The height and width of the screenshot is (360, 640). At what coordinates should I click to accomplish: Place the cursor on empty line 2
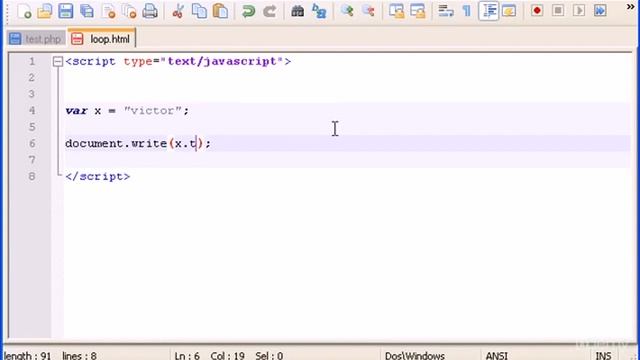point(347,78)
